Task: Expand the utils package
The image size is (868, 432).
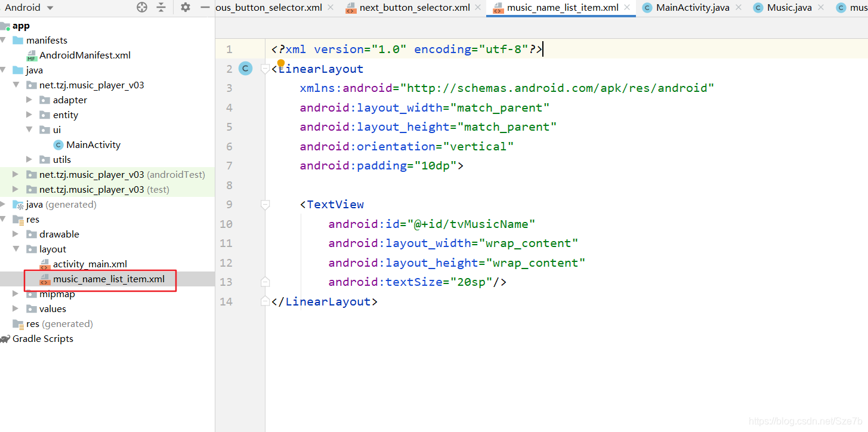Action: click(x=29, y=159)
